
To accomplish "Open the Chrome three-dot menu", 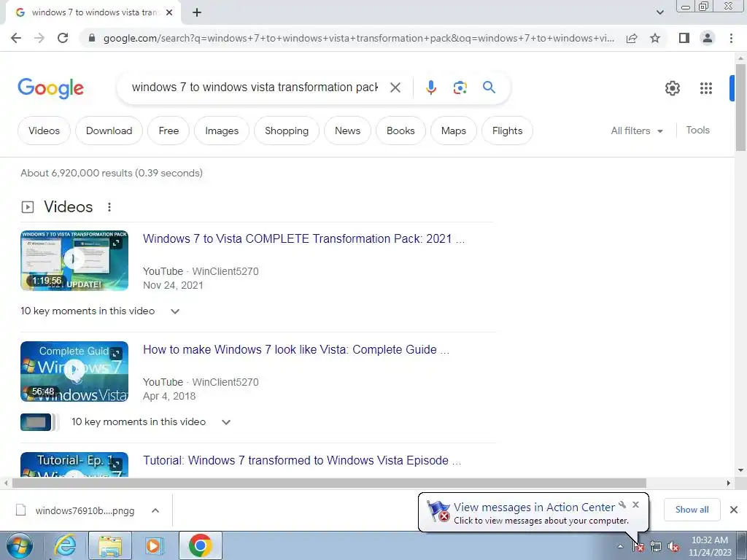I will pyautogui.click(x=731, y=38).
